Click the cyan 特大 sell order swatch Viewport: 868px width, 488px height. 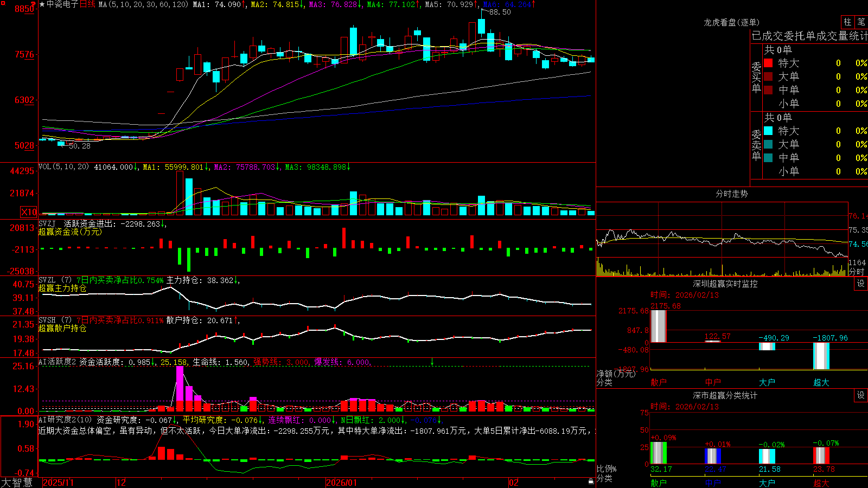coord(768,131)
